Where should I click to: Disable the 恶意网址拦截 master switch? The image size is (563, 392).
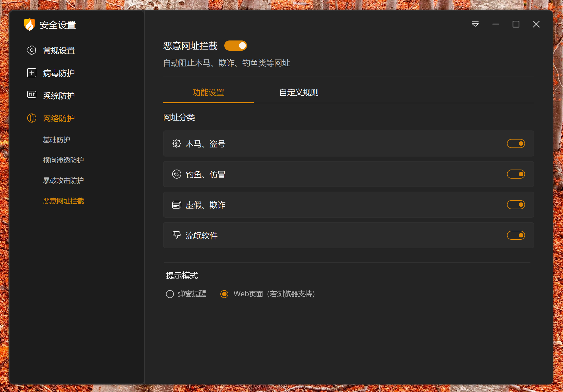[x=236, y=46]
